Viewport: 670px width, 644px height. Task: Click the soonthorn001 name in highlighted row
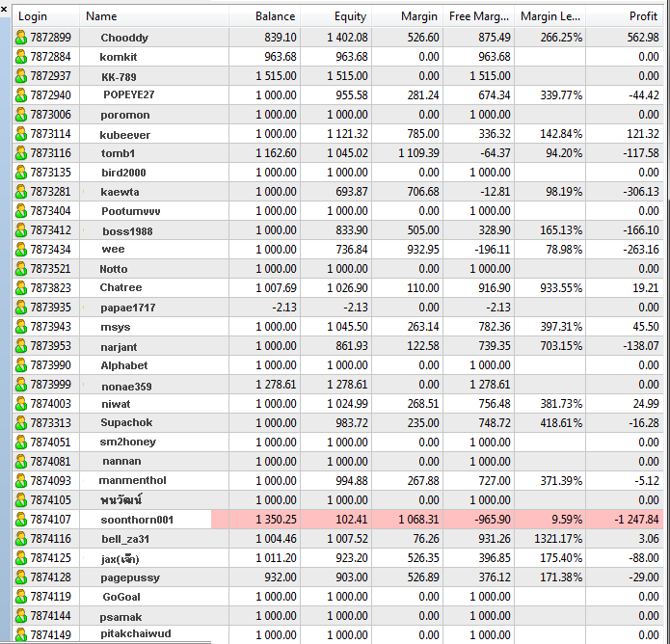click(x=137, y=520)
